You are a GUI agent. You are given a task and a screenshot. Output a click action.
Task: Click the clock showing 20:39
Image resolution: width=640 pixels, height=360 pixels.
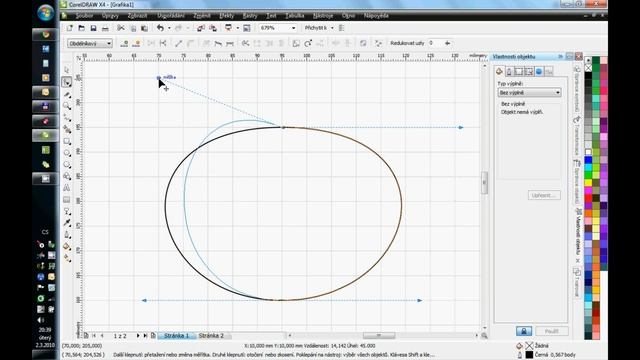coord(45,330)
